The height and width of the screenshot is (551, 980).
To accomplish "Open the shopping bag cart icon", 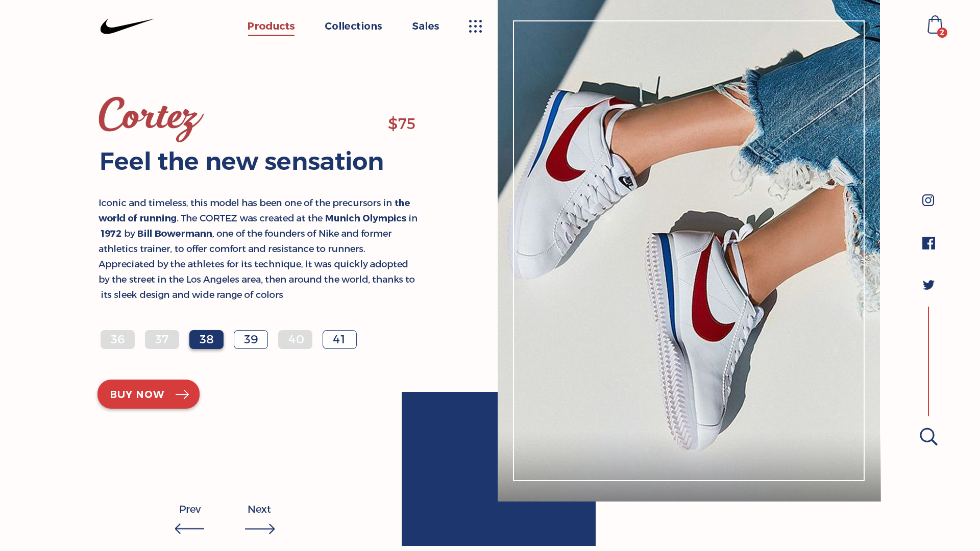I will 936,26.
